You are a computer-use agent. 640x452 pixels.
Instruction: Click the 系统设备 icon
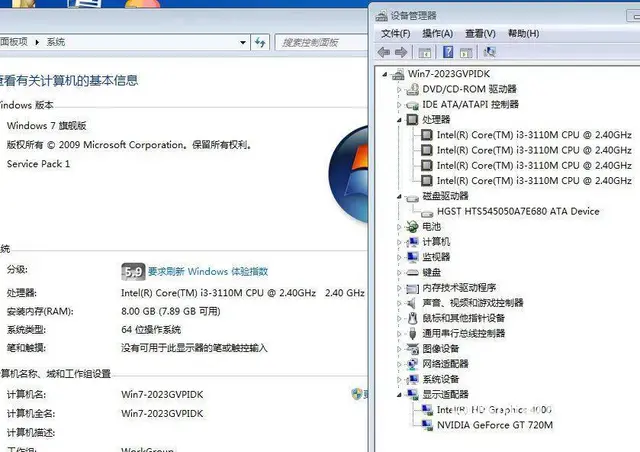click(x=412, y=379)
